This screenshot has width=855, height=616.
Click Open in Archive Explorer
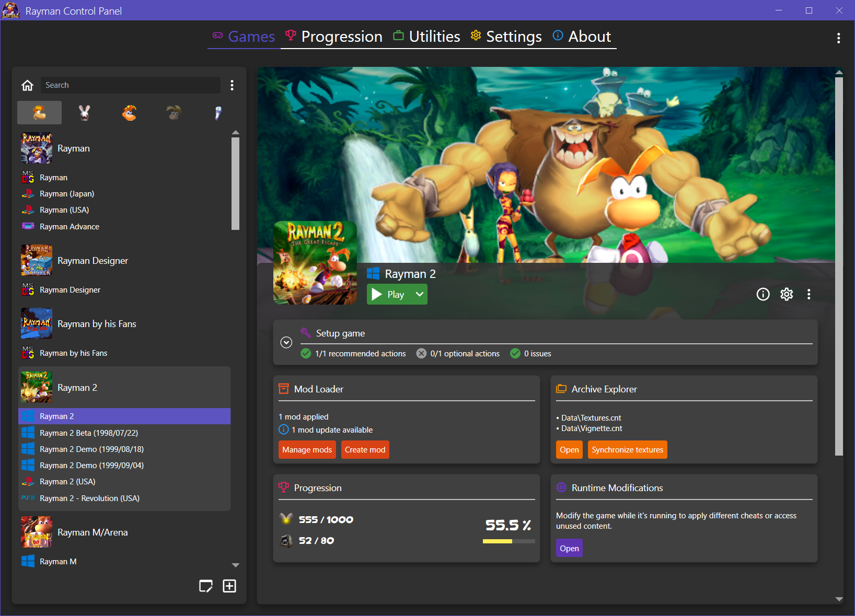point(569,450)
